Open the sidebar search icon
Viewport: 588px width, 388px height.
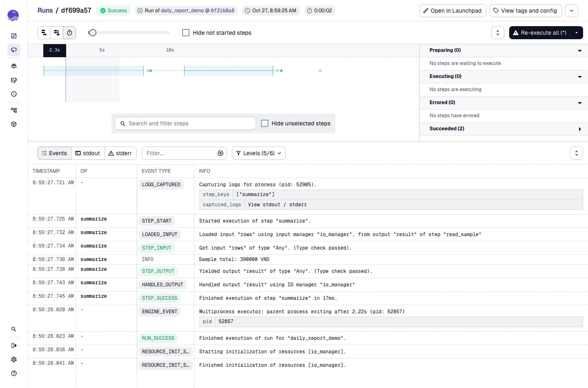pyautogui.click(x=14, y=329)
